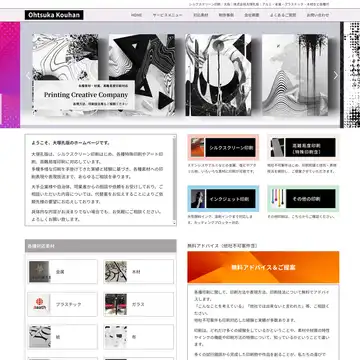Show next slide with right carousel arrow
Screen dimensions: 360x360
tap(336, 76)
